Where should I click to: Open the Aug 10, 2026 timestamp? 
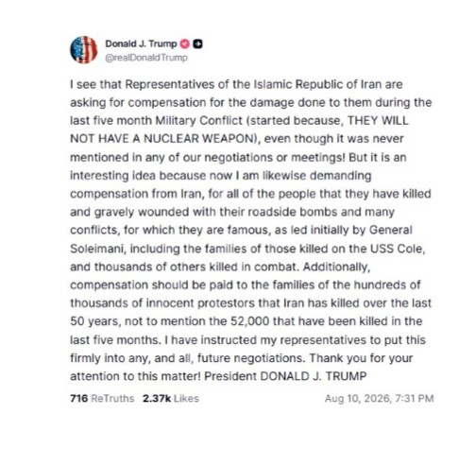click(x=380, y=398)
